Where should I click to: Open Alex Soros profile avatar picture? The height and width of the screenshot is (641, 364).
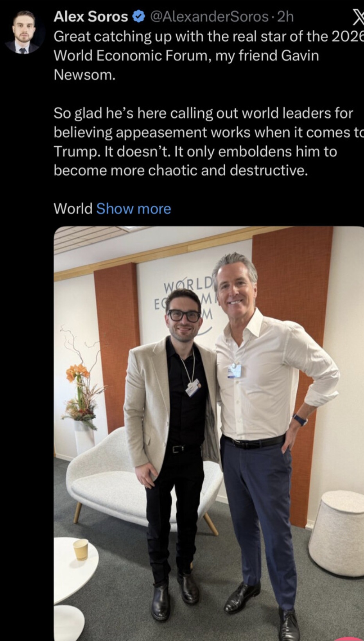(x=23, y=32)
